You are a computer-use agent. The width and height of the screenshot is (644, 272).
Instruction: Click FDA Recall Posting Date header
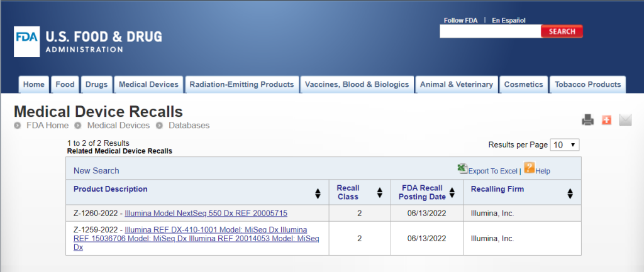point(423,192)
